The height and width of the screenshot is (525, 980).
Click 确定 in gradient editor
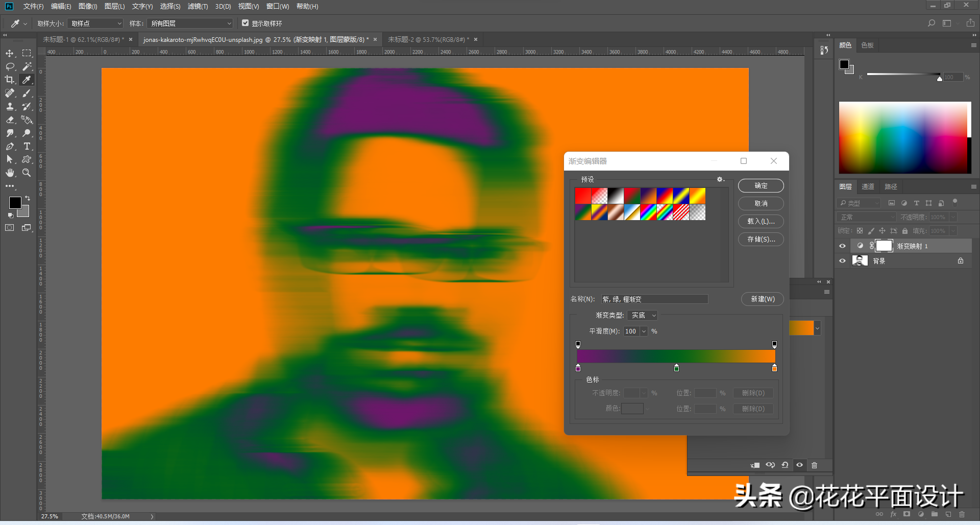(x=761, y=186)
